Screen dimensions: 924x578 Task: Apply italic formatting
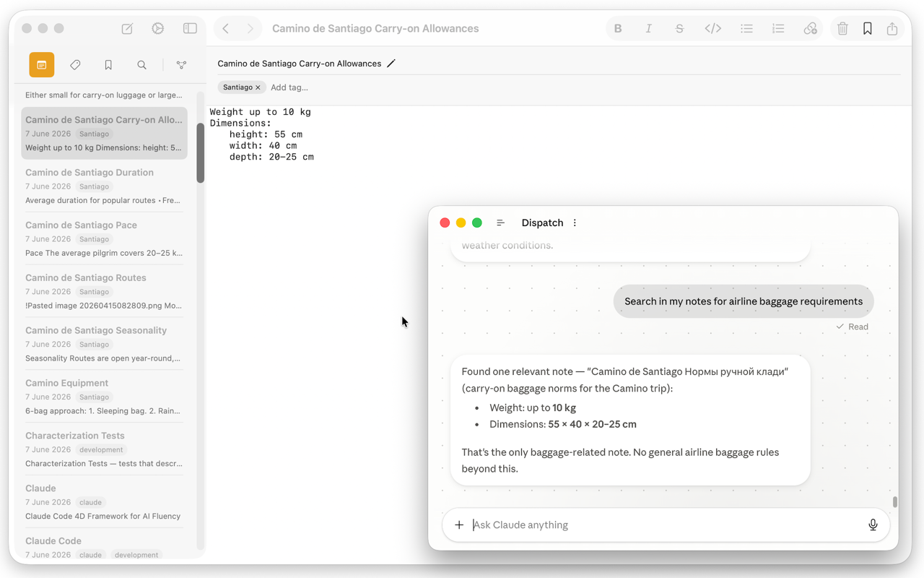(x=648, y=29)
